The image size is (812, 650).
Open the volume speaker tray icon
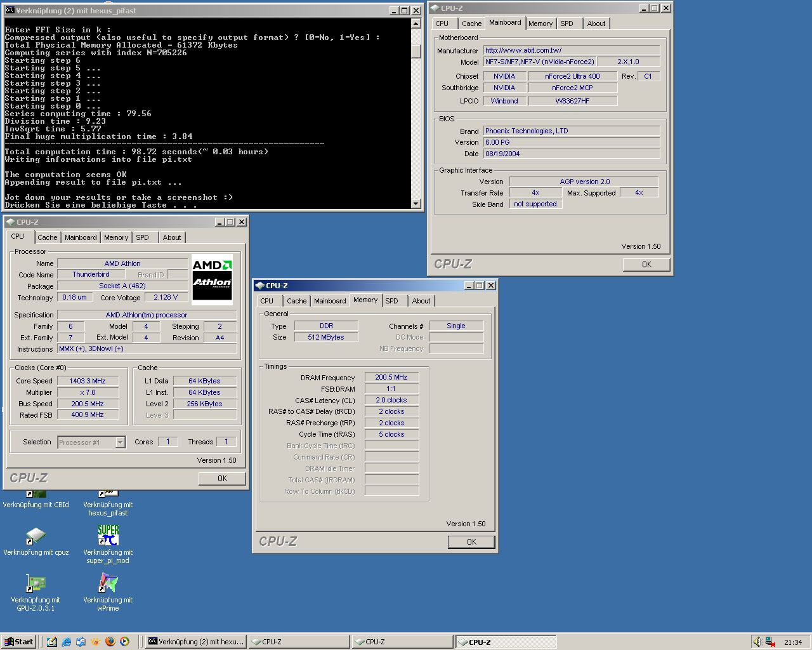[757, 642]
